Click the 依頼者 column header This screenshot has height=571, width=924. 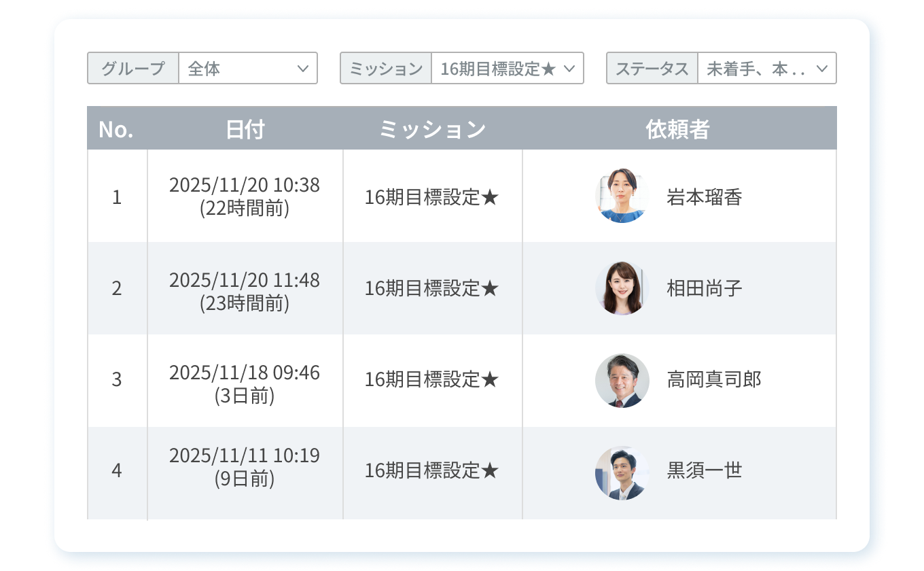(678, 129)
